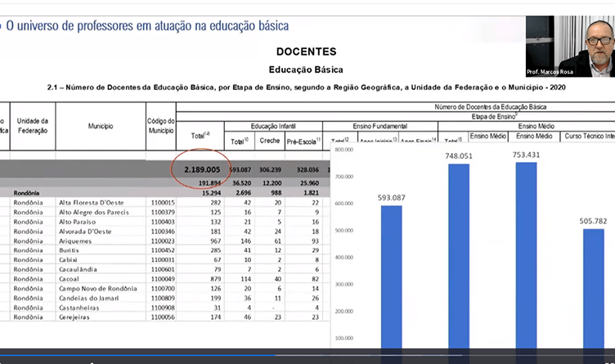The width and height of the screenshot is (615, 364).
Task: Select the Cacoal municipality cell
Action: 71,278
